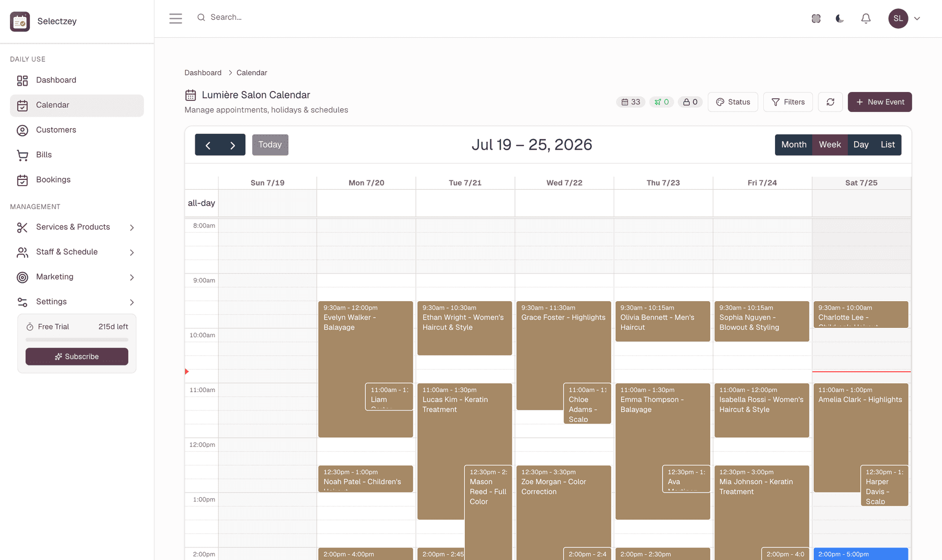Switch to List view
942x560 pixels.
click(x=888, y=145)
